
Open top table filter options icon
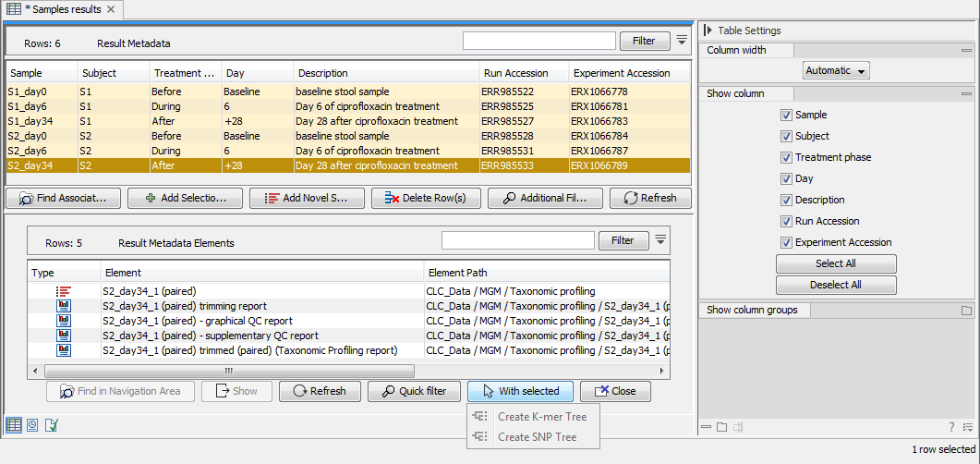point(682,40)
